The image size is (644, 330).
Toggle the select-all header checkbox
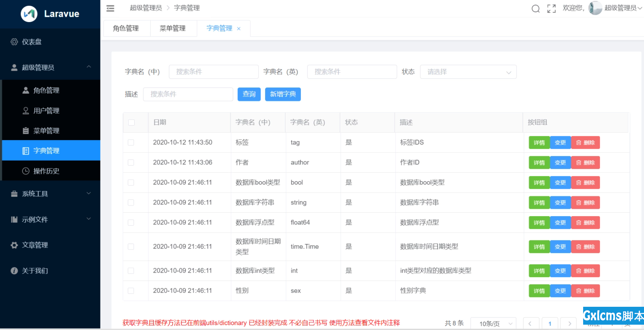coord(131,123)
